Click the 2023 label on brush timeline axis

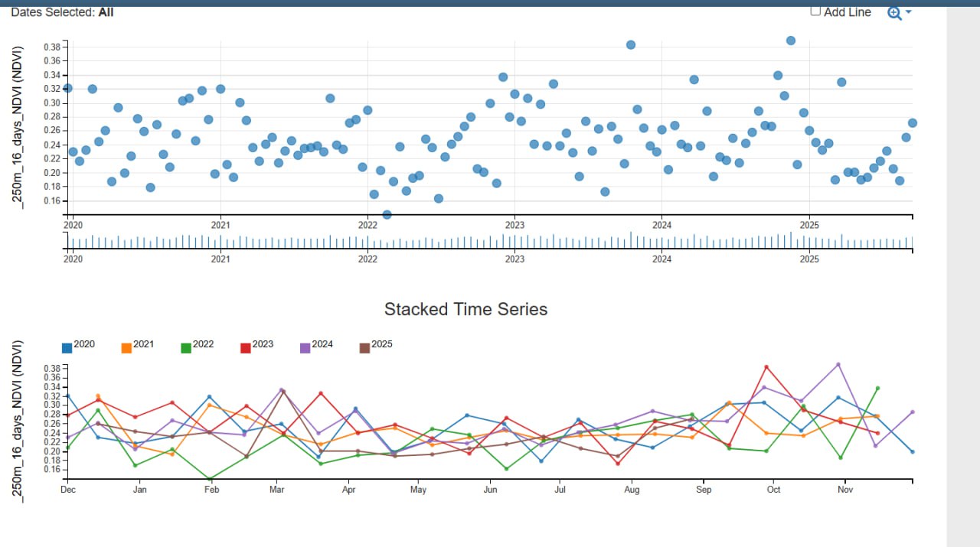point(514,259)
